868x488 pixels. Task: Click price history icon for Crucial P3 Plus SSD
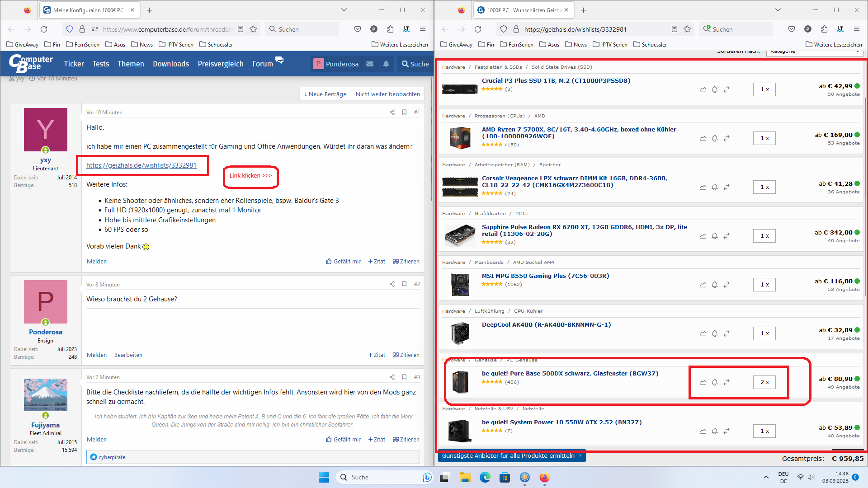[703, 89]
